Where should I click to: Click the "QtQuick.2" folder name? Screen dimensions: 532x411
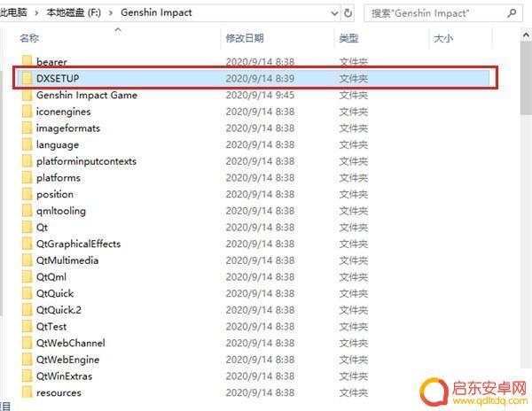[59, 310]
